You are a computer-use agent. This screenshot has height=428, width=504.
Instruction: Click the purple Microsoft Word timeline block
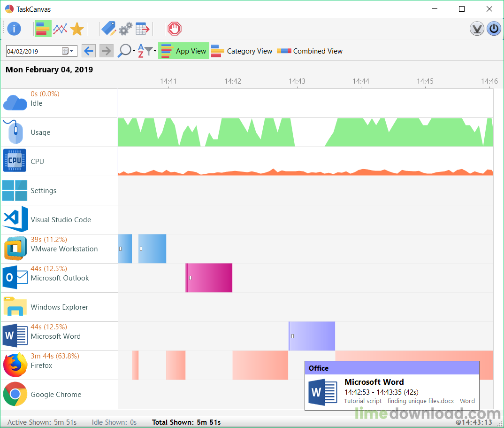click(312, 336)
